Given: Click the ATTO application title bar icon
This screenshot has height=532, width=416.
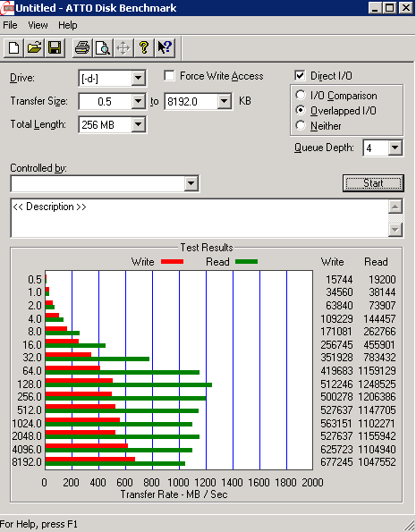Looking at the screenshot, I should [7, 8].
